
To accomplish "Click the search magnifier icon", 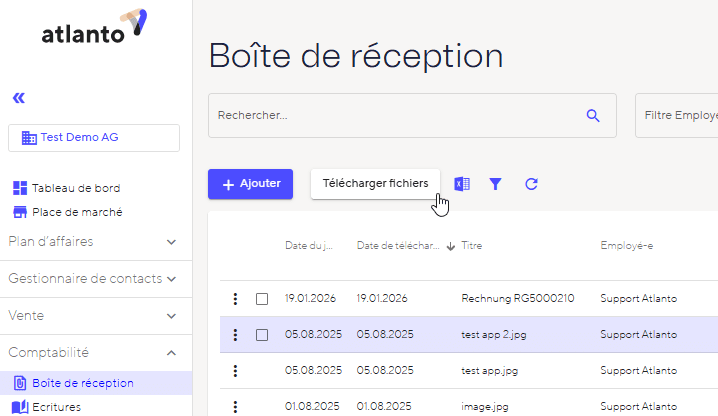I will point(593,116).
